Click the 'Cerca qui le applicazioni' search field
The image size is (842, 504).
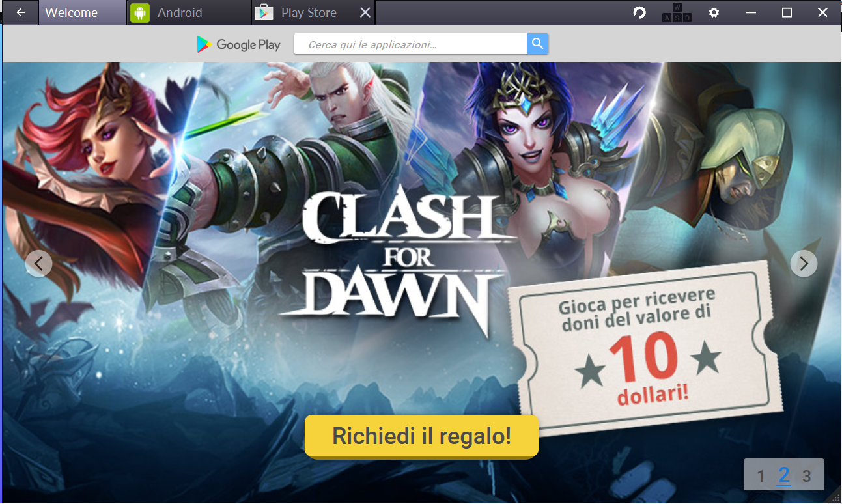coord(411,44)
